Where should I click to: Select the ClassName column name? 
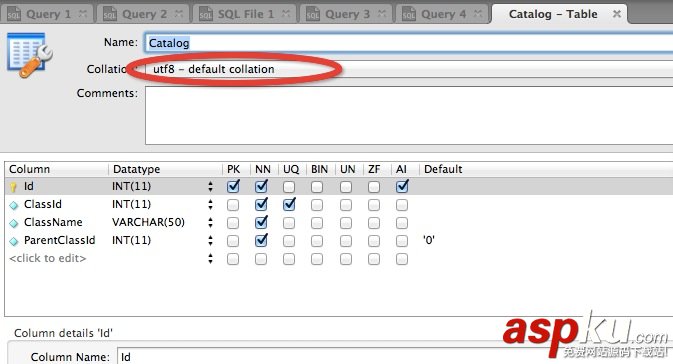(x=53, y=222)
